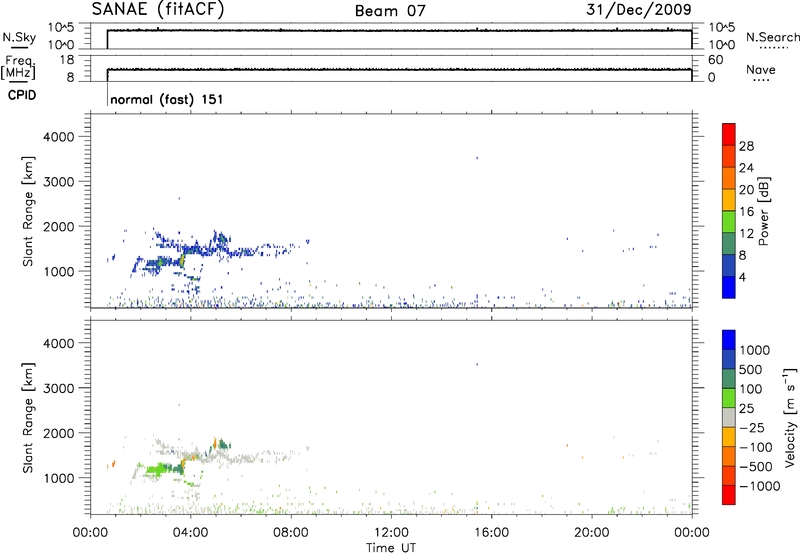
Task: Click the left 10^5 noise axis label
Action: (61, 28)
